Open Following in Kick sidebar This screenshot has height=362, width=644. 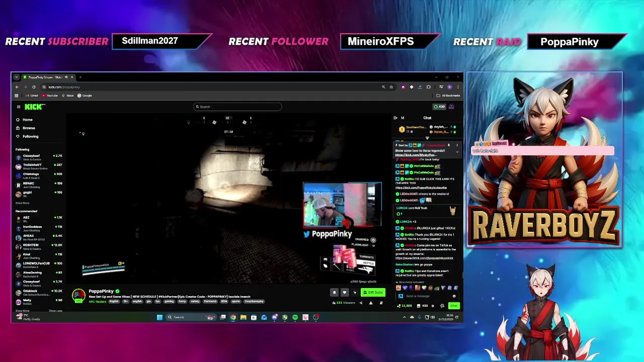point(27,136)
